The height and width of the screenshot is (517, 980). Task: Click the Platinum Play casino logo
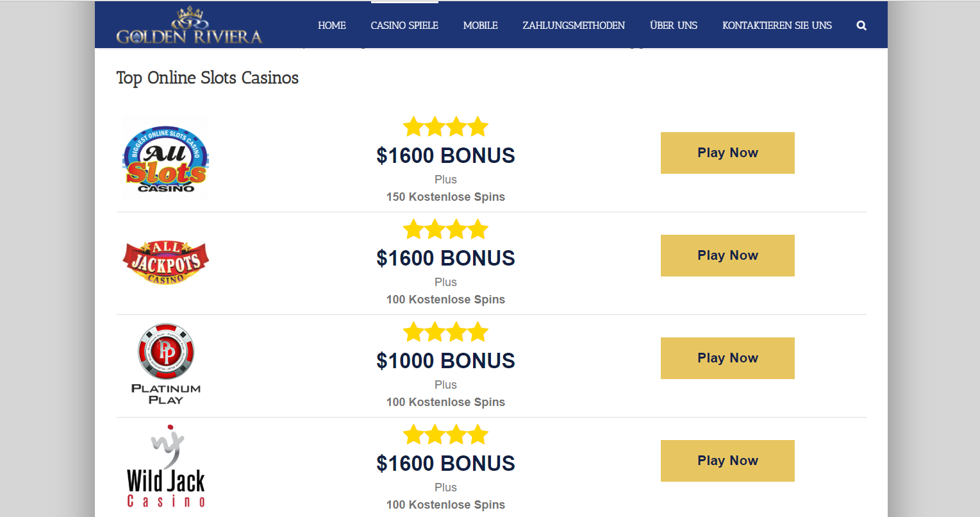[166, 364]
